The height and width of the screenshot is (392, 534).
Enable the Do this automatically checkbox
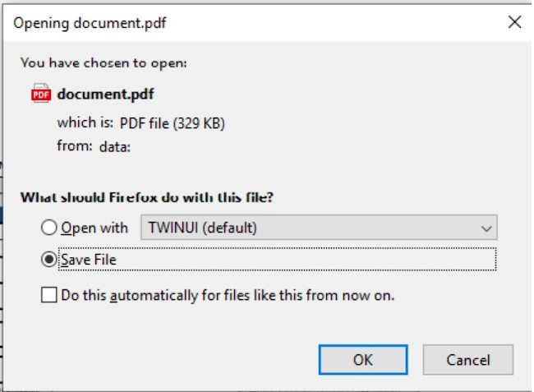click(x=48, y=294)
